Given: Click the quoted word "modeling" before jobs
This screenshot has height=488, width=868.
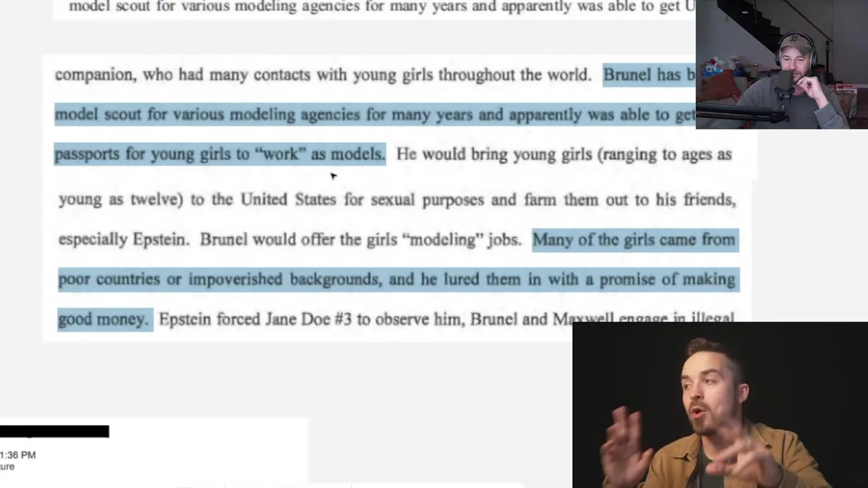Looking at the screenshot, I should [x=442, y=239].
